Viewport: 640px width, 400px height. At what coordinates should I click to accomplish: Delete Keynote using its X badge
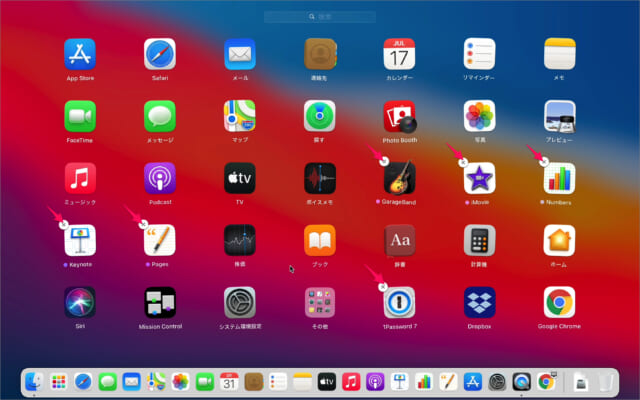coord(64,224)
